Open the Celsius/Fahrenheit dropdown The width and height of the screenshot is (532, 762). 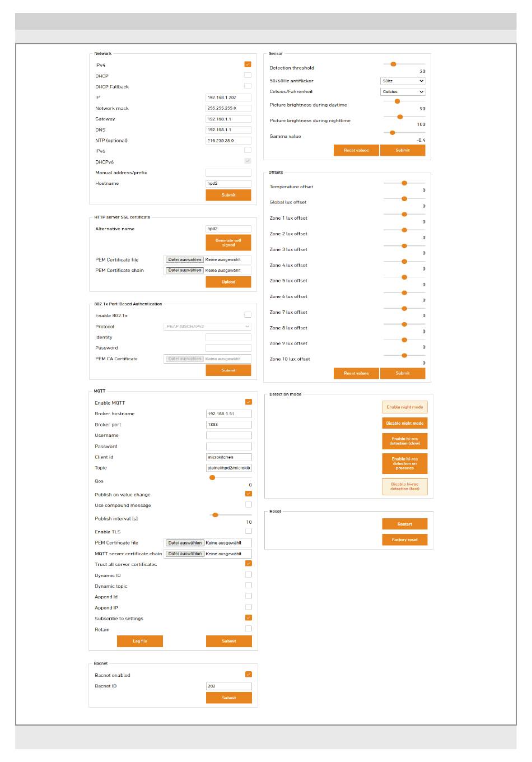pyautogui.click(x=403, y=91)
